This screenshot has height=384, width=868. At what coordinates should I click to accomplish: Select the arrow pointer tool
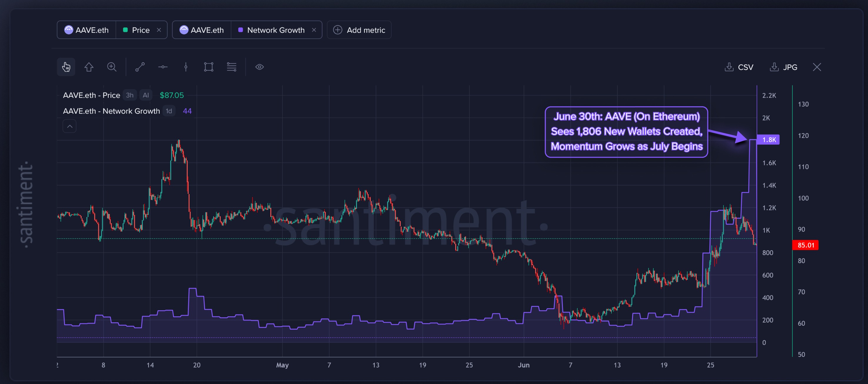(x=89, y=67)
